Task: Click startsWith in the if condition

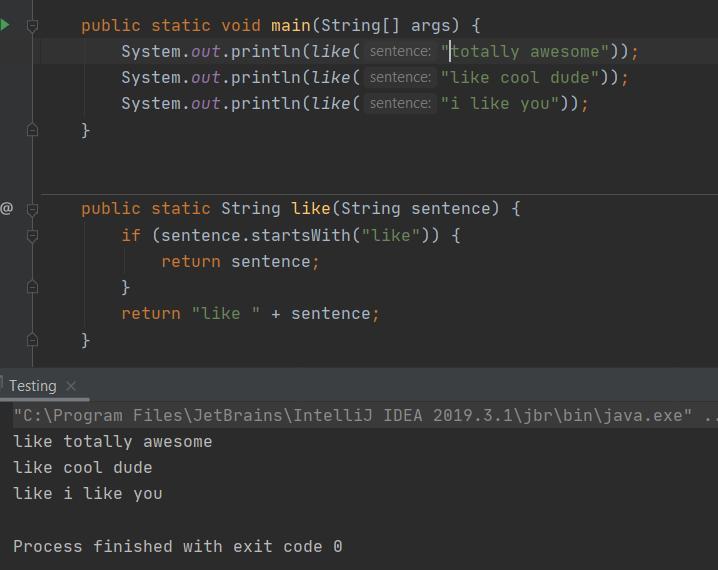Action: [x=300, y=235]
